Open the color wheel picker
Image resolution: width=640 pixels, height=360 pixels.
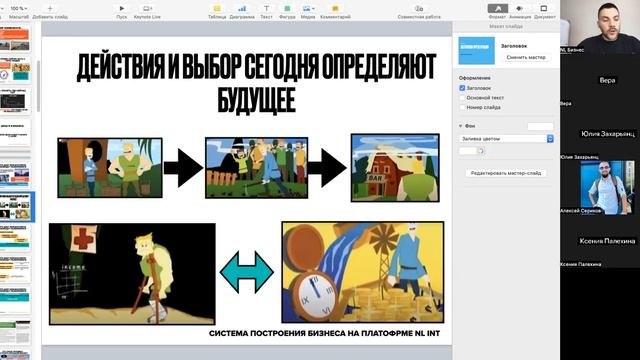[481, 151]
